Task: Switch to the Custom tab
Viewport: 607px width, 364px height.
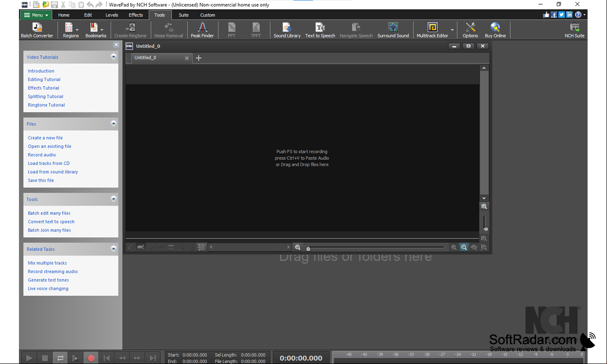Action: 208,15
